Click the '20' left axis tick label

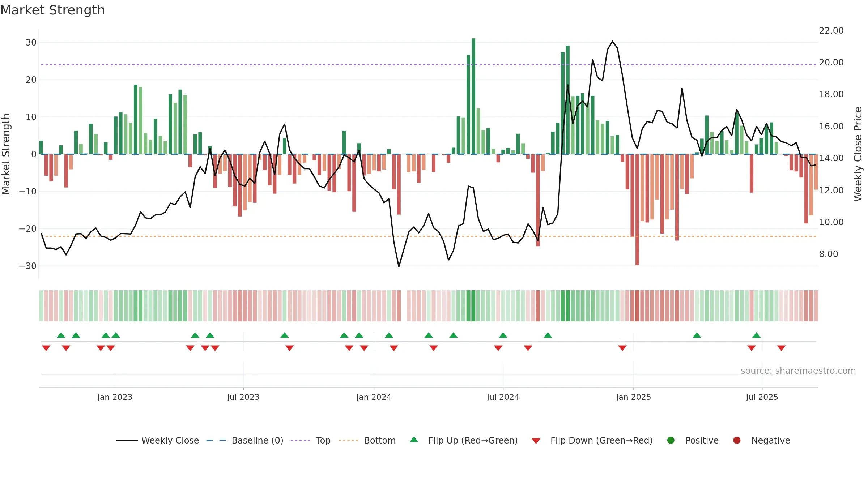point(31,80)
